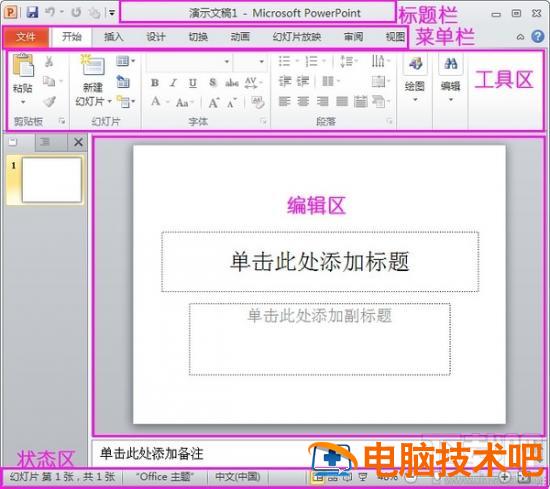The width and height of the screenshot is (550, 489).
Task: Expand the slide layout dropdown
Action: pos(126,61)
